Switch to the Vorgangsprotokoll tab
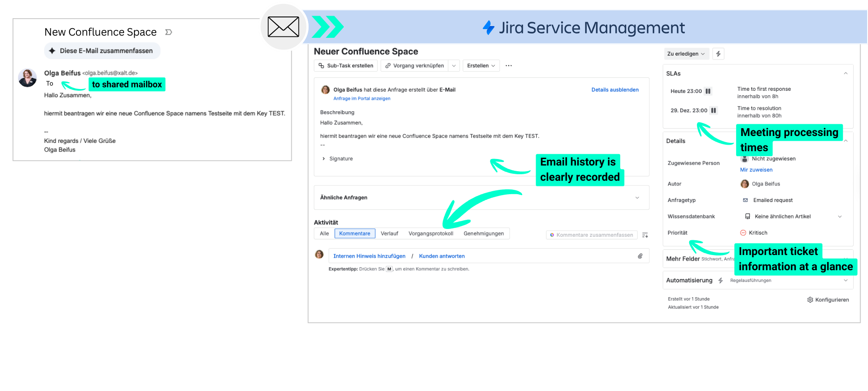868x391 pixels. [x=431, y=233]
